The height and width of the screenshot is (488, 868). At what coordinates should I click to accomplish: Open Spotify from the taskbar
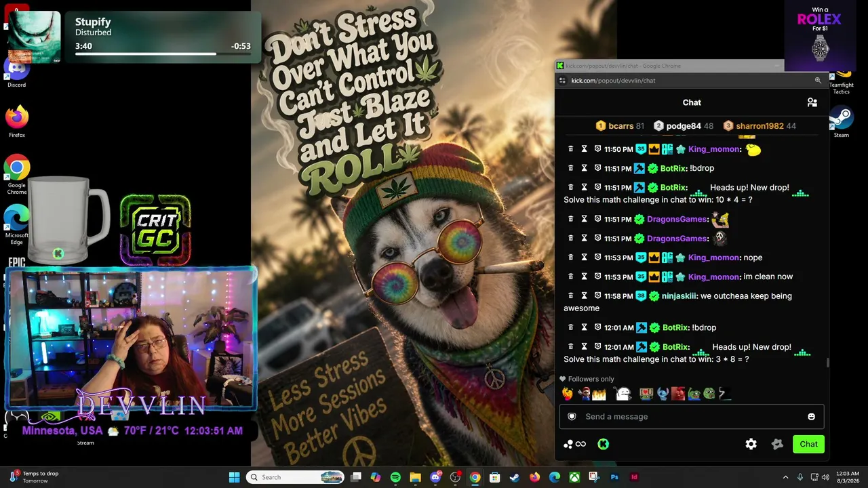click(x=395, y=477)
